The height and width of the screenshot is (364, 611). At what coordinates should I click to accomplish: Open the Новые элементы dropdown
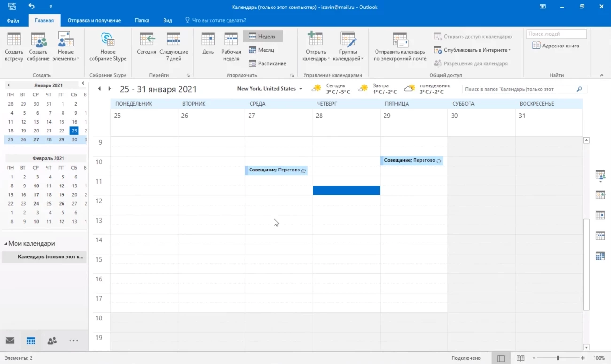[66, 46]
